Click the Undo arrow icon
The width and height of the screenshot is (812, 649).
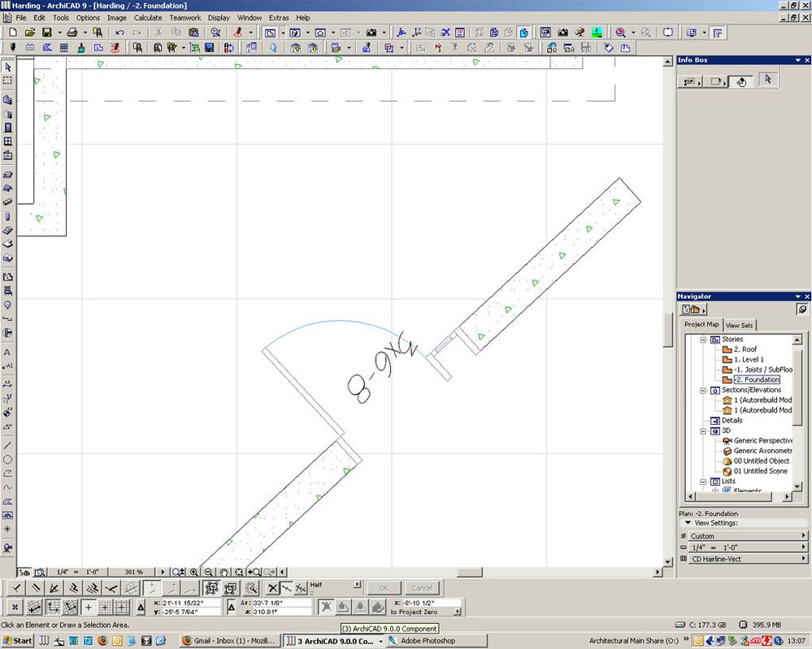pyautogui.click(x=120, y=32)
